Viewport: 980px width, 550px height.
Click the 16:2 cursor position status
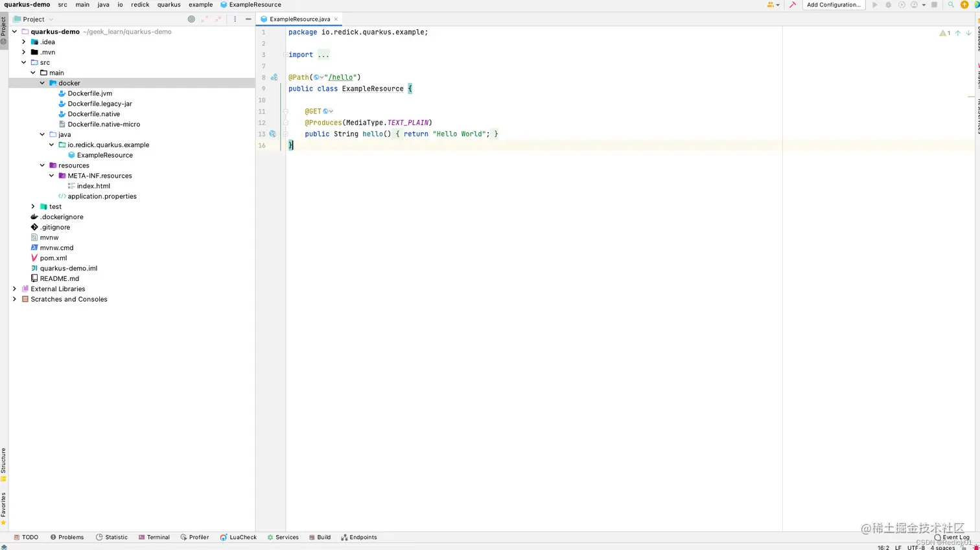883,547
